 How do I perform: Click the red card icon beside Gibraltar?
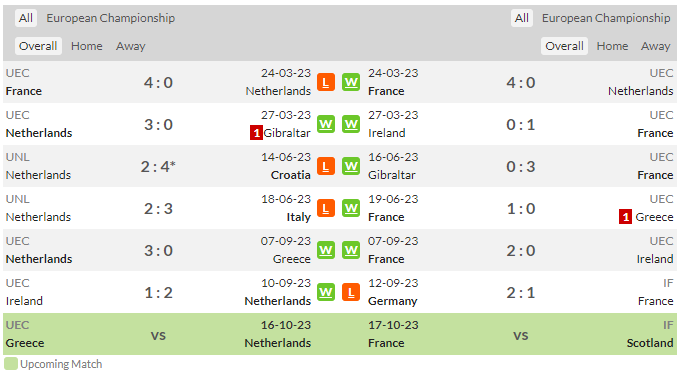[256, 133]
